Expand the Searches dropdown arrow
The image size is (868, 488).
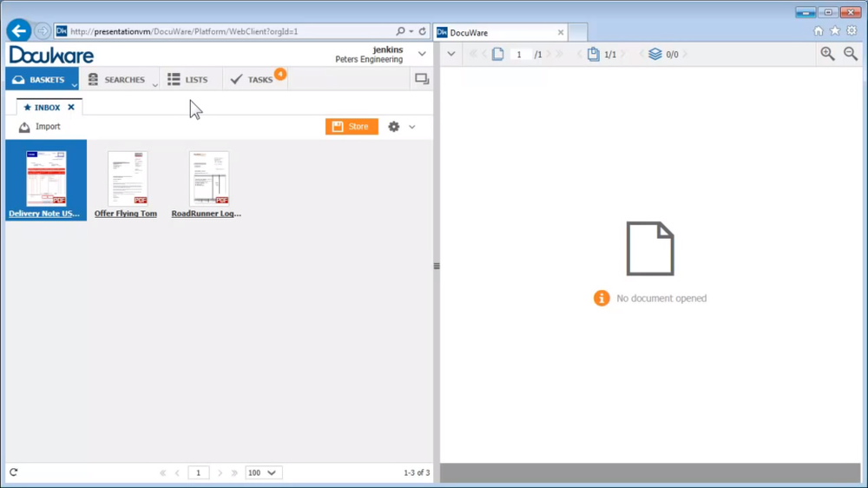(x=155, y=85)
